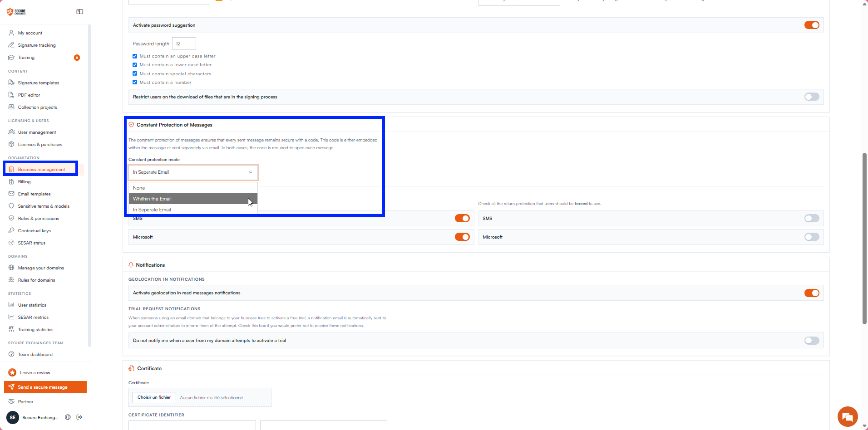Collapse sidebar using the panel icon
The image size is (868, 430).
[80, 12]
